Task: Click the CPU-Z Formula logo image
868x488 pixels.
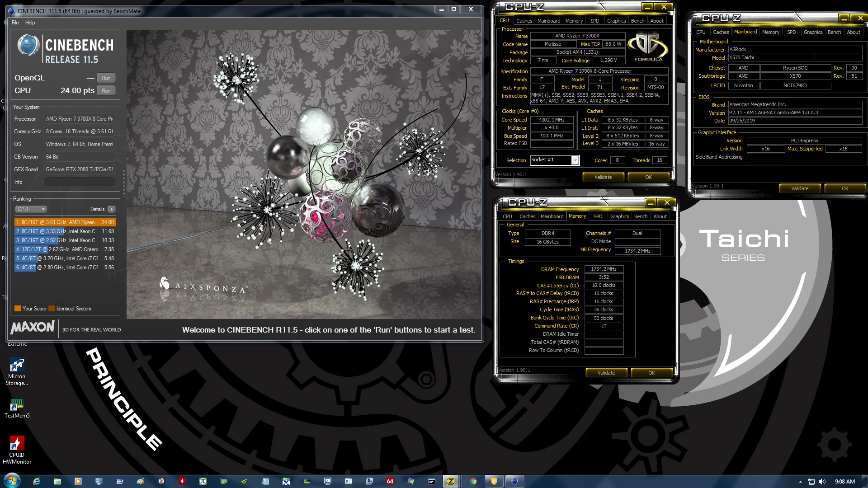Action: point(648,47)
